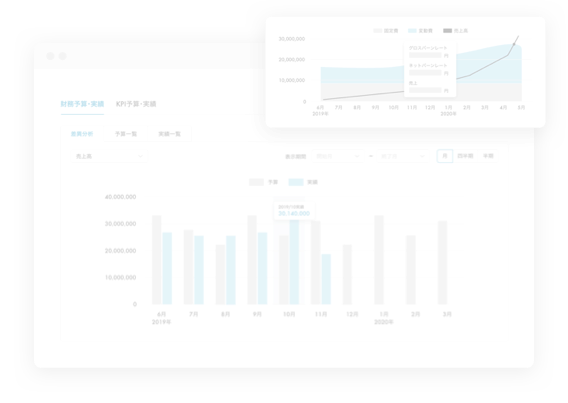Switch to 四半期 quarterly view
The height and width of the screenshot is (403, 568).
(x=465, y=156)
